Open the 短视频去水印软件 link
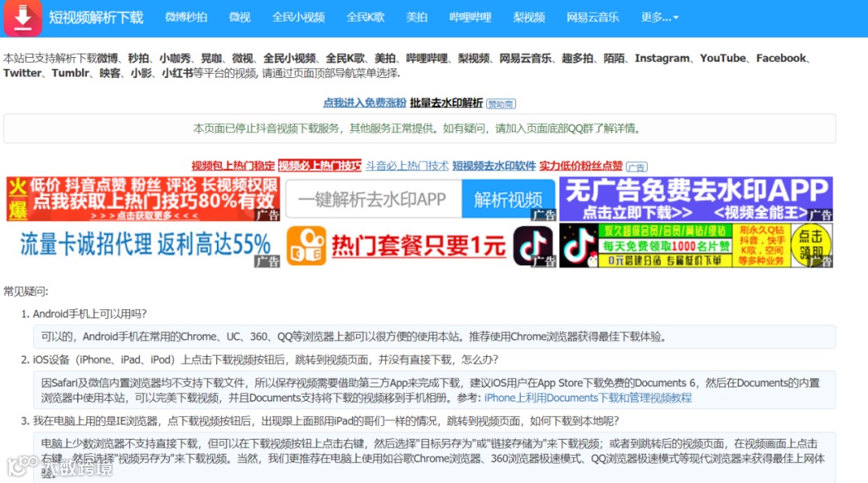 pyautogui.click(x=493, y=166)
